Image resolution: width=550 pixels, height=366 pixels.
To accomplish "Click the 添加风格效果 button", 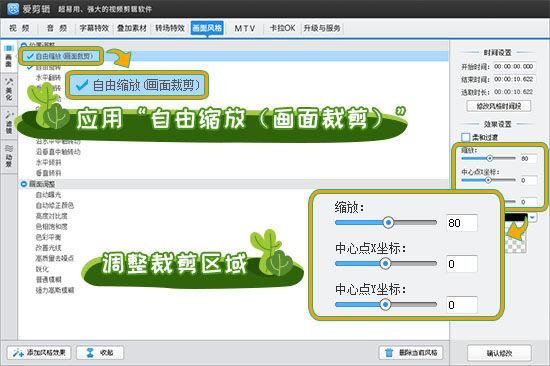I will [x=39, y=352].
